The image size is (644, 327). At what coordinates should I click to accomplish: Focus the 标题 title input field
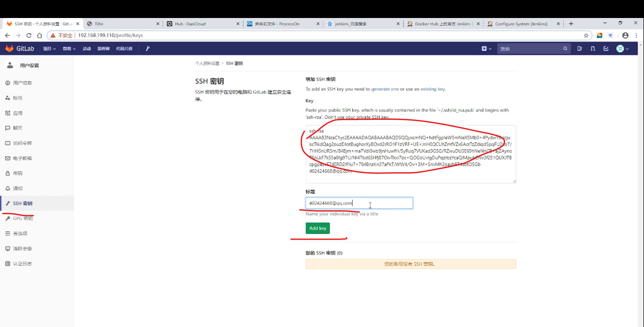[359, 203]
